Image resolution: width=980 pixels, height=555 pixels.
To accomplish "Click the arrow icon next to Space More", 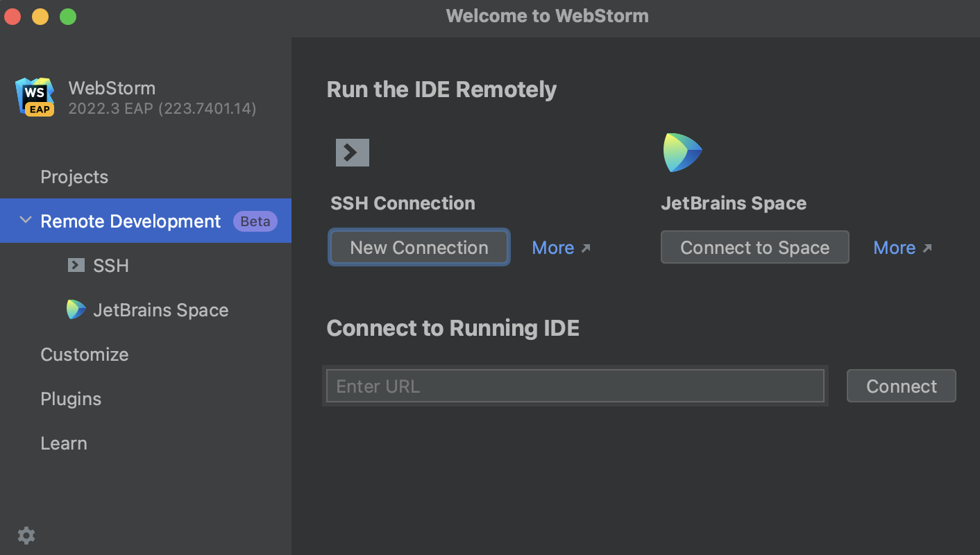I will click(x=926, y=247).
